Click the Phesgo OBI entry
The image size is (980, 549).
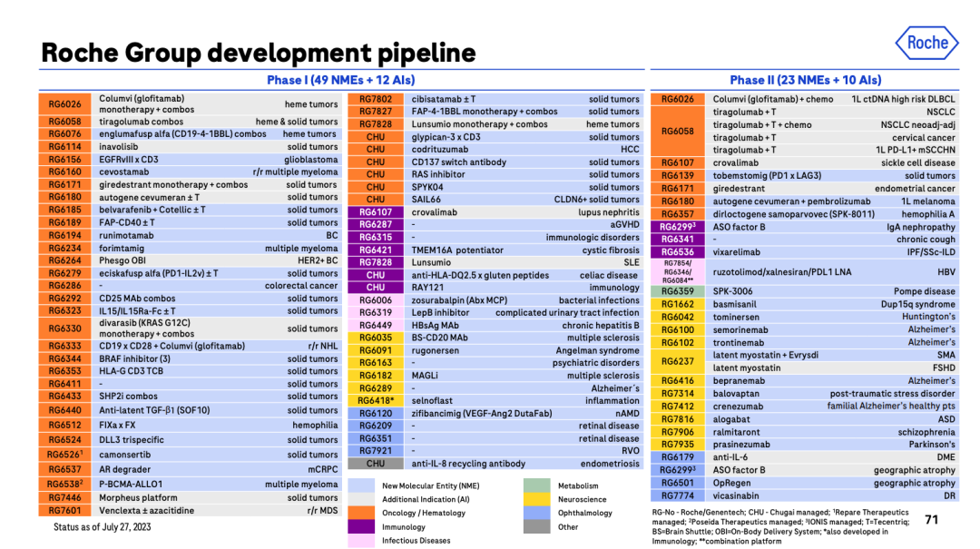pyautogui.click(x=122, y=260)
